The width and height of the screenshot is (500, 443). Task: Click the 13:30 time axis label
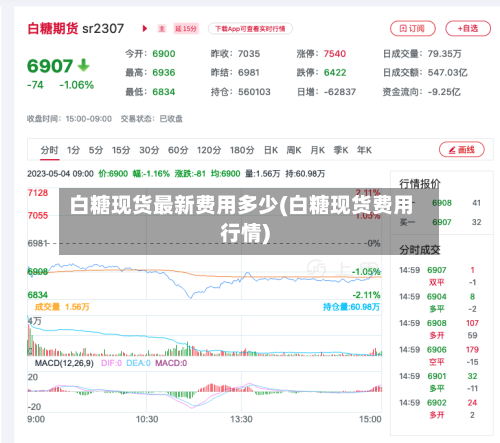(x=241, y=419)
